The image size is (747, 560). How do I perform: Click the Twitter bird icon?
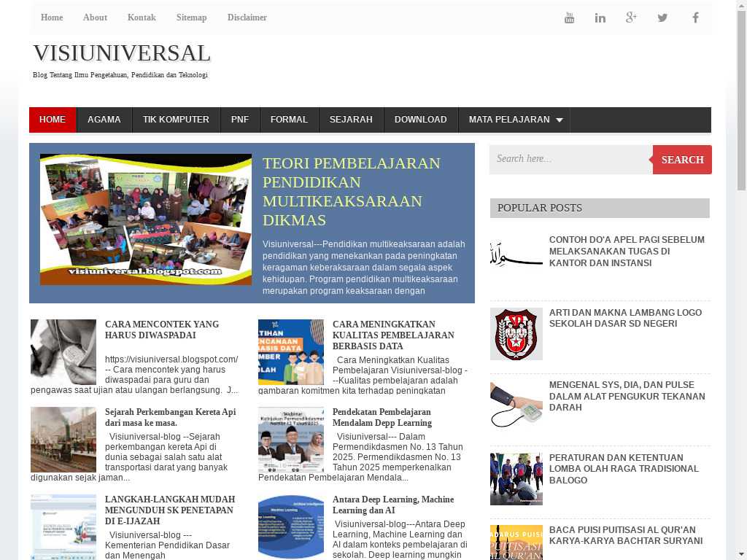coord(662,17)
